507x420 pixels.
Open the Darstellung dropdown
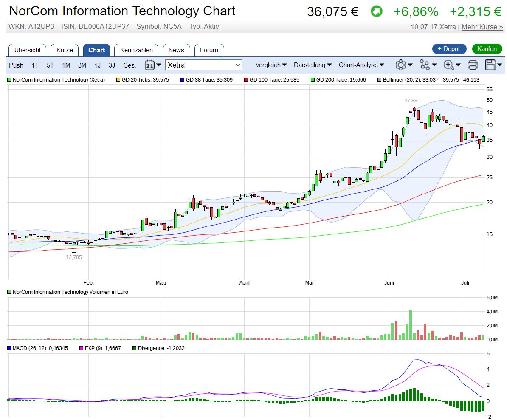(x=313, y=65)
